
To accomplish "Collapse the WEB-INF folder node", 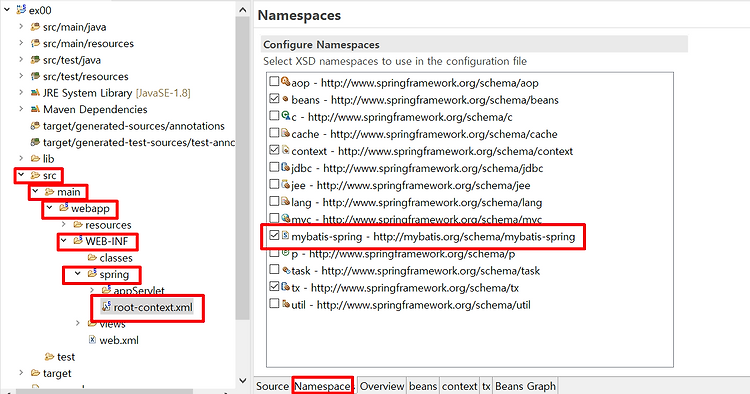I will click(x=64, y=241).
